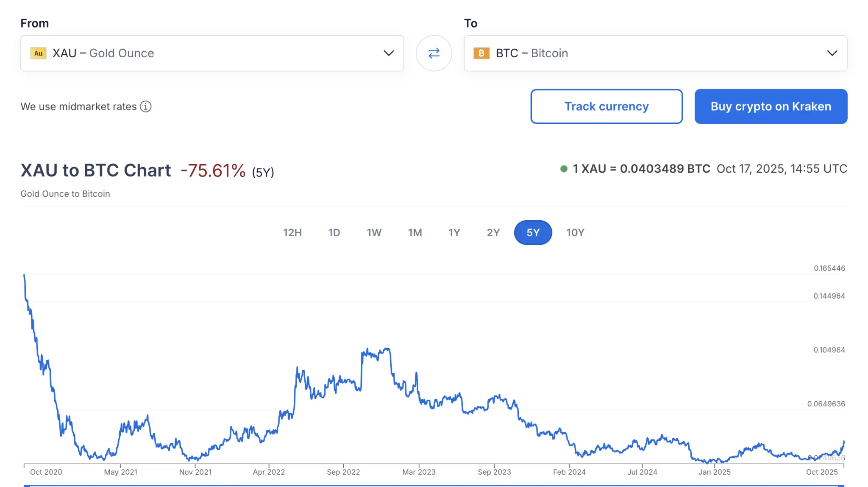Click the midmarket rates info icon

(146, 106)
